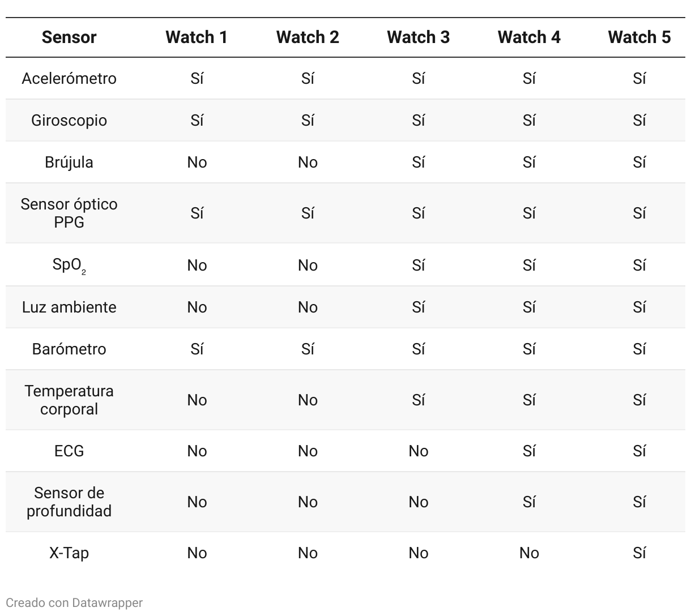Click the Watch 1 column header
Image resolution: width=691 pixels, height=616 pixels.
[197, 37]
